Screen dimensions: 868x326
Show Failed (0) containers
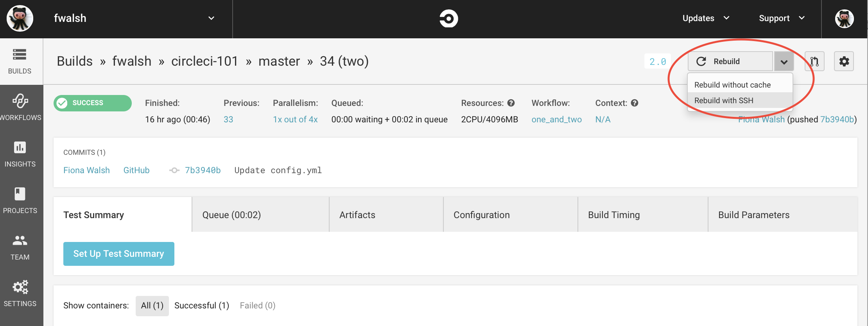click(258, 306)
